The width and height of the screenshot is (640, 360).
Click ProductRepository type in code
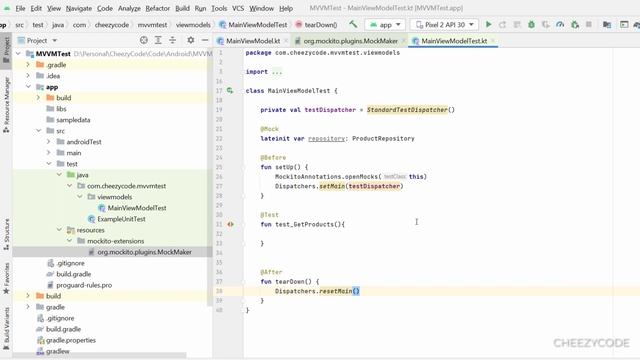pos(383,139)
